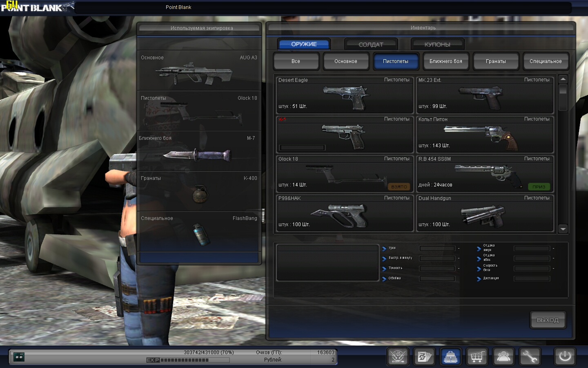Screen dimensions: 588x368
Task: Filter inventory by Гранаты
Action: [496, 61]
